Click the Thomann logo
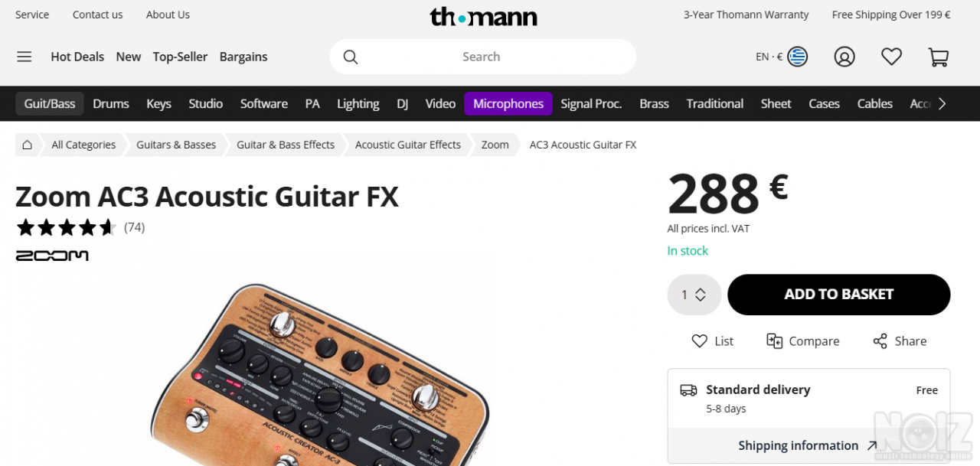Screen dimensions: 980x466 tap(483, 16)
